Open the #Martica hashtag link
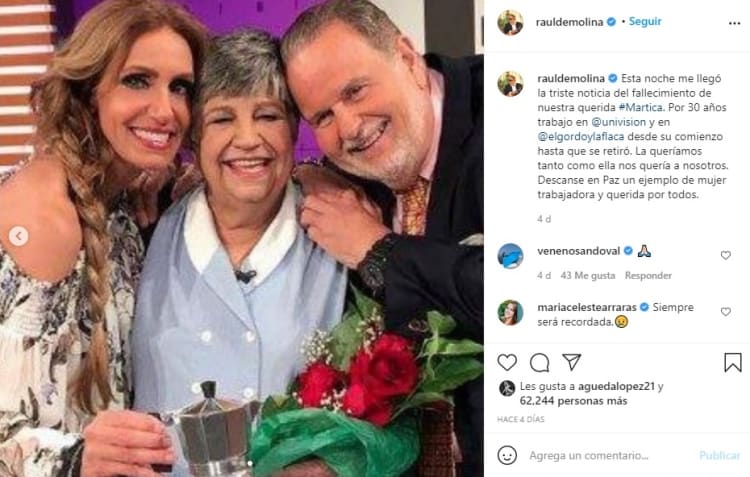This screenshot has width=750, height=477. click(640, 107)
